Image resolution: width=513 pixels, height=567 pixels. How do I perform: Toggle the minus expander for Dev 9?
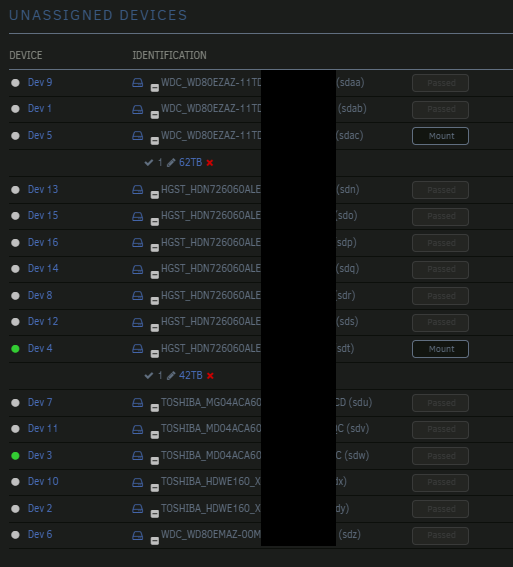point(155,88)
